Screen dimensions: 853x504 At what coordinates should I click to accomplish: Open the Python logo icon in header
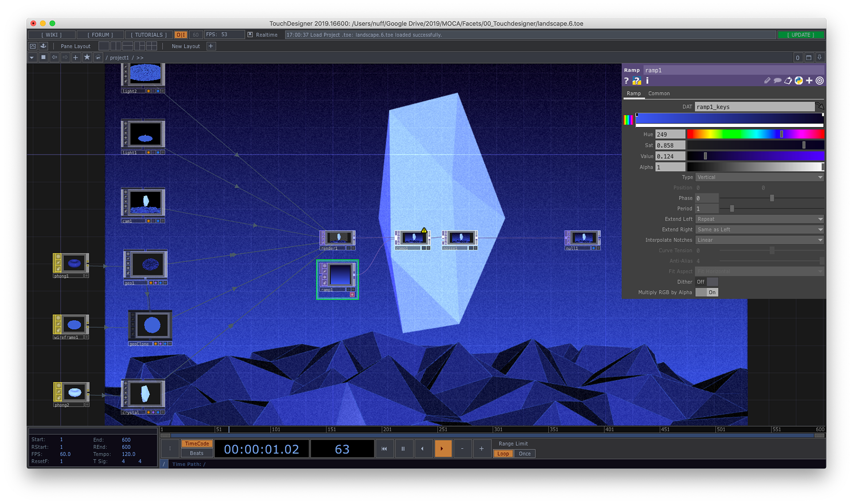(798, 80)
